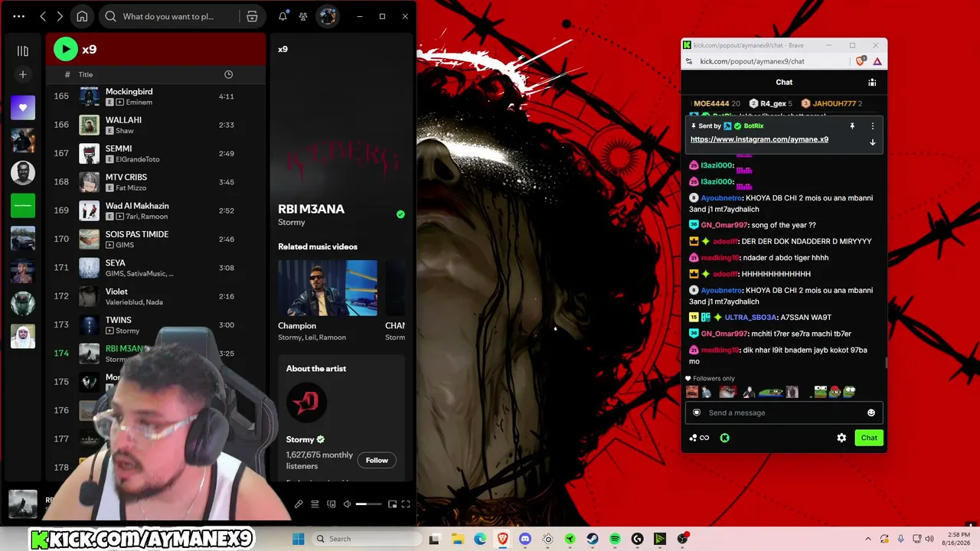Select the track SEYA by GIMS
Screen dimensions: 980x551
(155, 268)
